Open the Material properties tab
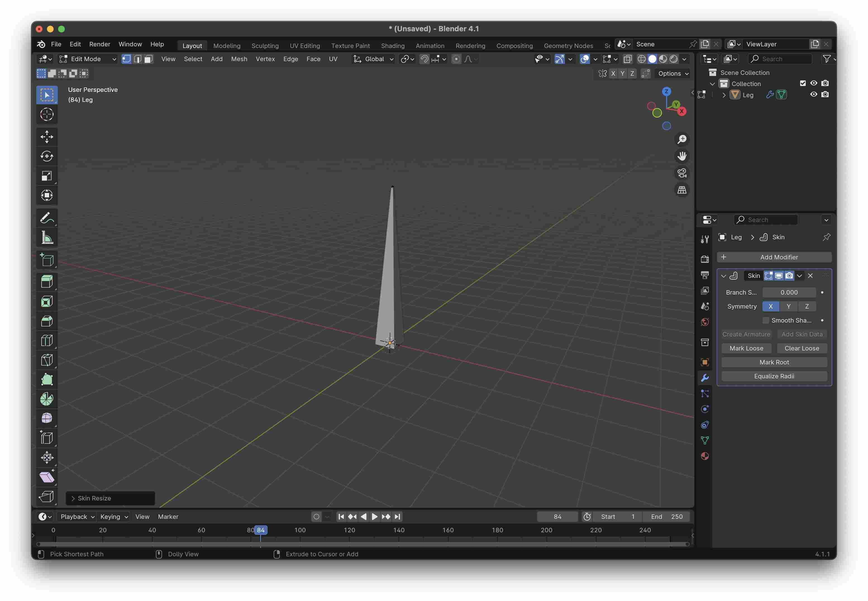The image size is (868, 601). [x=705, y=456]
